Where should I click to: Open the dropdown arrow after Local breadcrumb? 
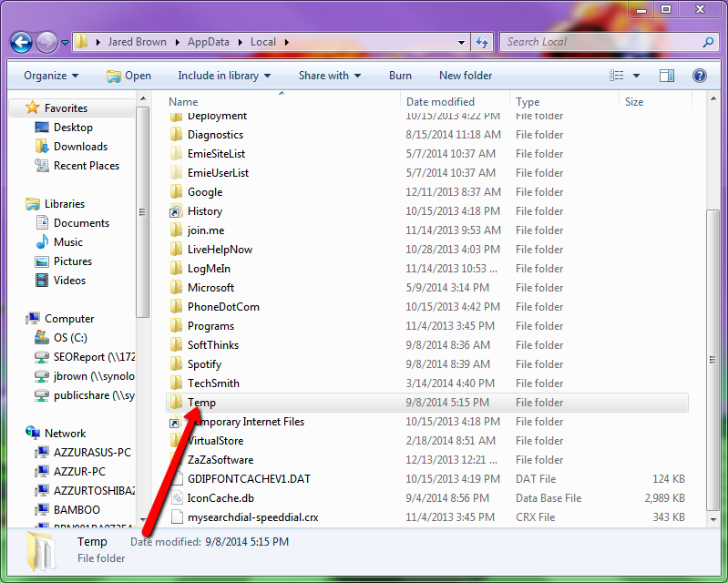click(x=287, y=42)
